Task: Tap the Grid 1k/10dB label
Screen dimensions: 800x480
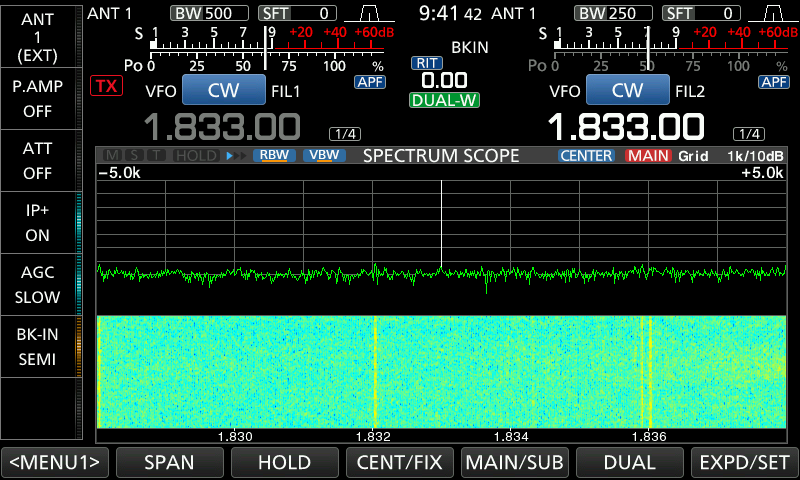Action: coord(731,156)
